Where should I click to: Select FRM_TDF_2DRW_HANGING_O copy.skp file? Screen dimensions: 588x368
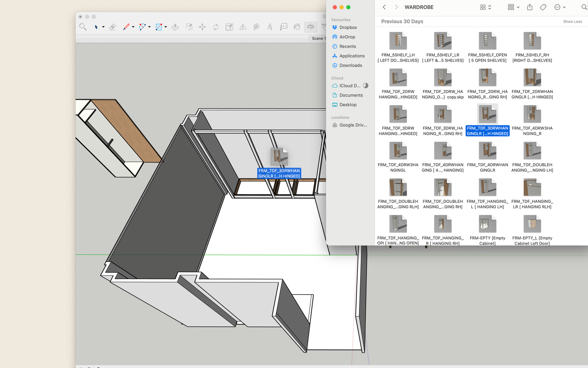[x=443, y=77]
